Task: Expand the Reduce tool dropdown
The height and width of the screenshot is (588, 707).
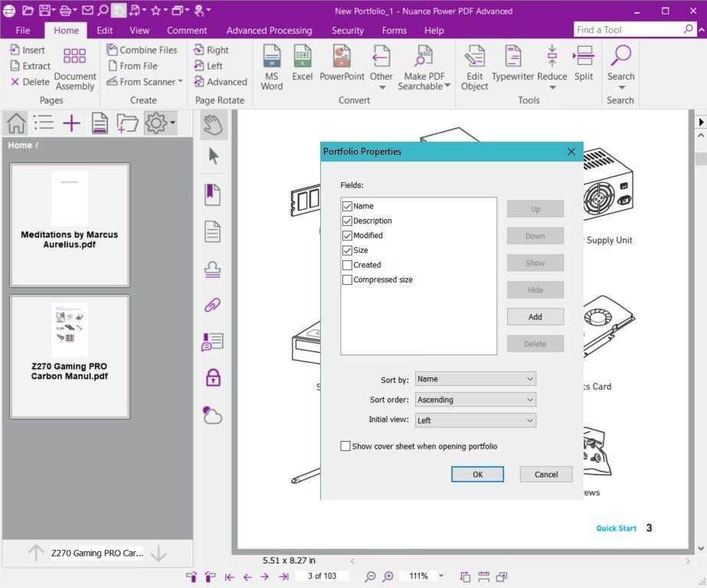Action: click(552, 87)
